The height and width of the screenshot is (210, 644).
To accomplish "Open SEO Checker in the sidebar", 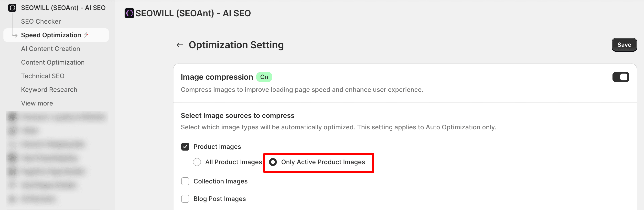I will tap(41, 21).
